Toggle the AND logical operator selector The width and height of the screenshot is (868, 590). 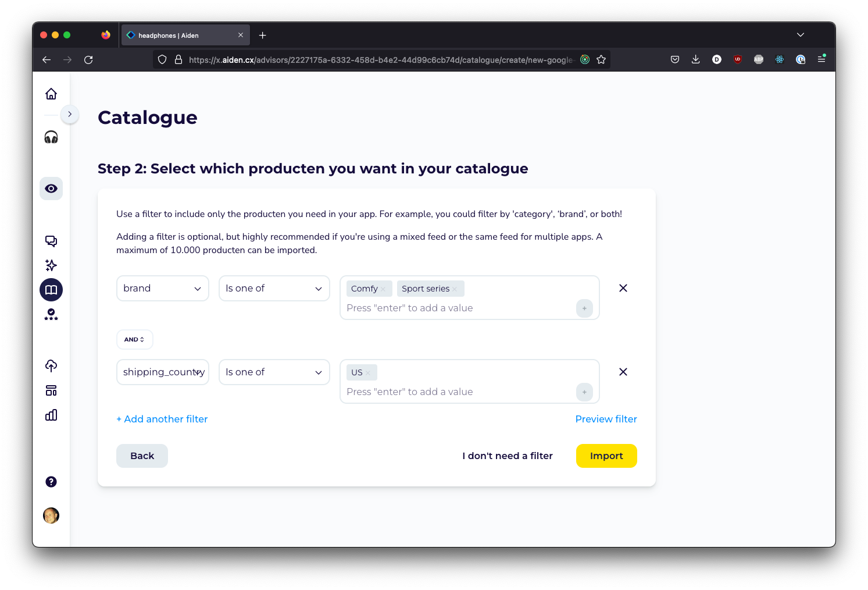[x=134, y=340]
